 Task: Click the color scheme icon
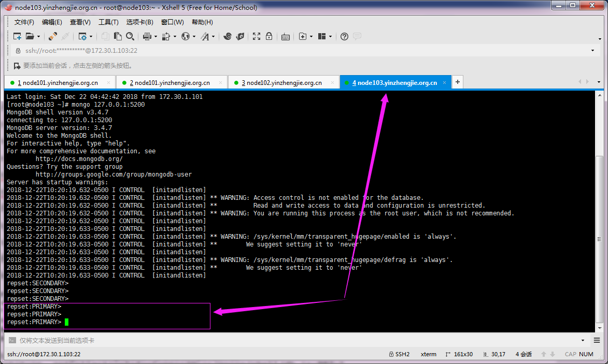point(166,36)
